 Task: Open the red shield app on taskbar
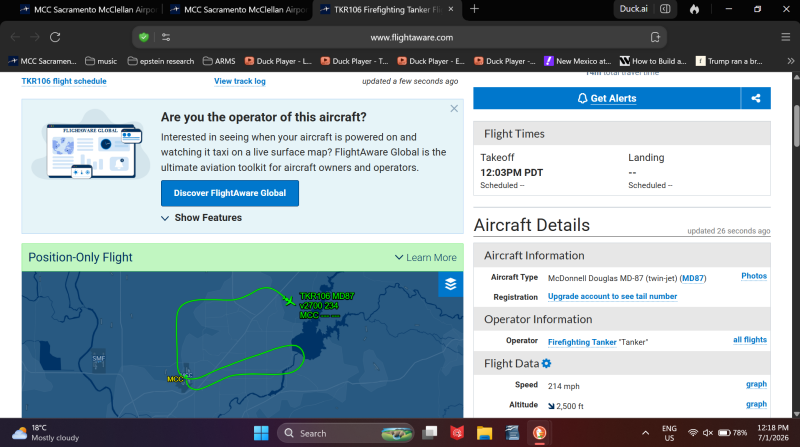(x=457, y=433)
